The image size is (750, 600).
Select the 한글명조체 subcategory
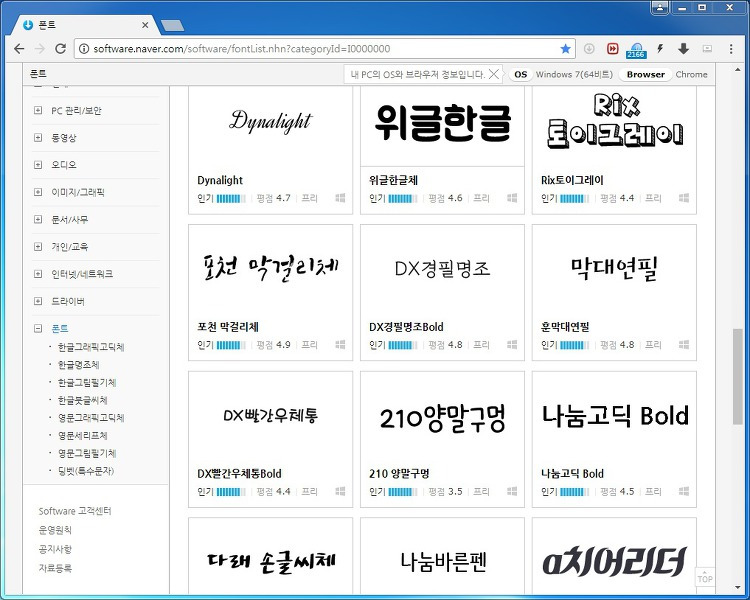click(x=78, y=365)
